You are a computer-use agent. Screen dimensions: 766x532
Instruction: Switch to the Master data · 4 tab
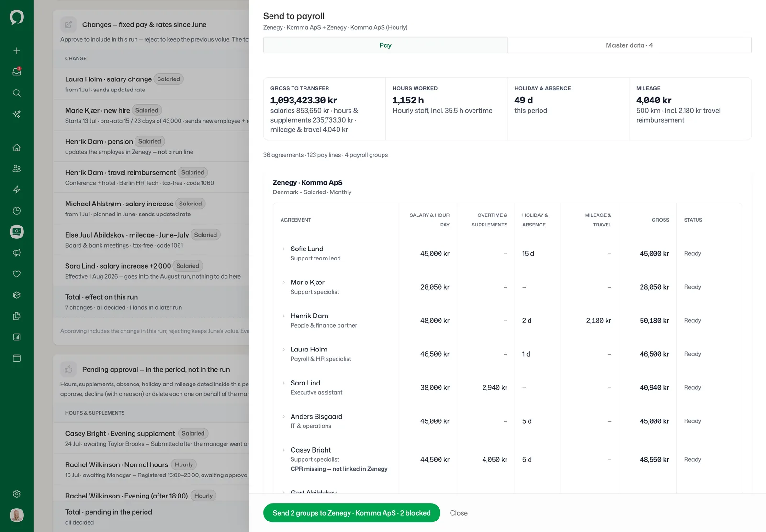coord(629,45)
